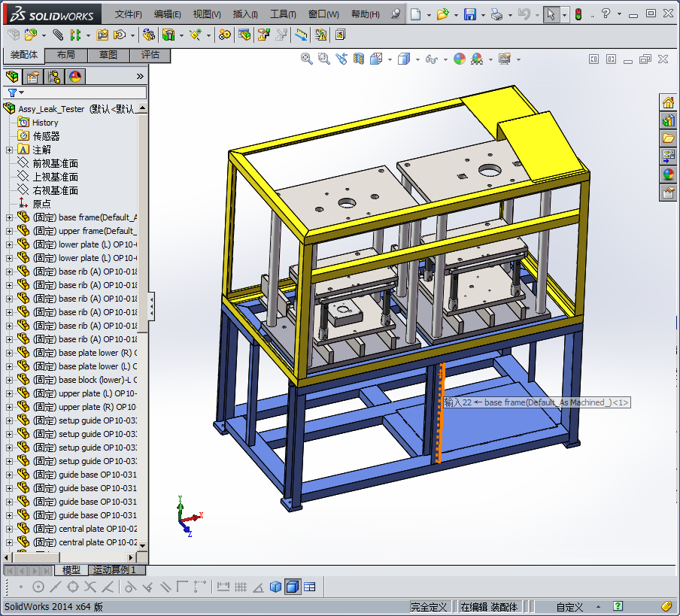This screenshot has height=616, width=680.
Task: Click the 运动算例 1 motion study tab
Action: coord(114,570)
